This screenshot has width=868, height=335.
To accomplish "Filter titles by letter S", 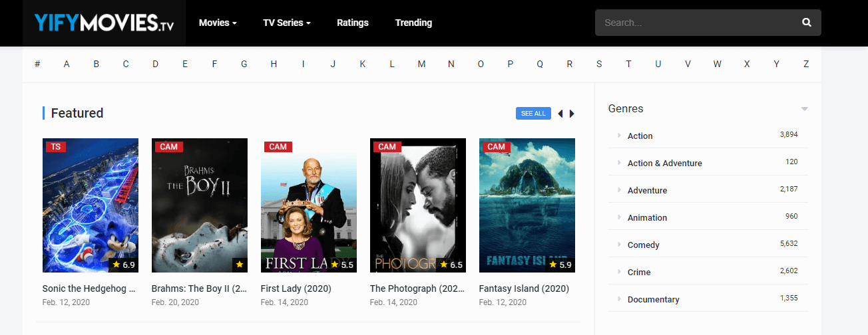I will (599, 64).
